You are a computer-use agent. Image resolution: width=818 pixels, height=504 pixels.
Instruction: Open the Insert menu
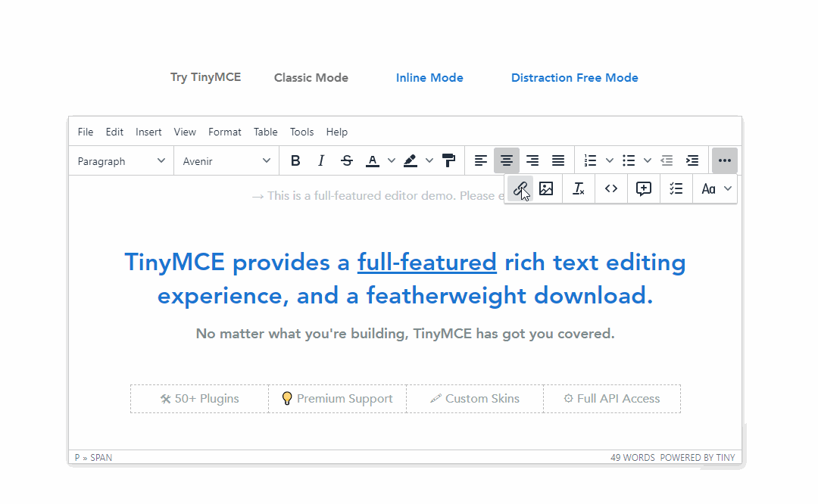pyautogui.click(x=148, y=132)
